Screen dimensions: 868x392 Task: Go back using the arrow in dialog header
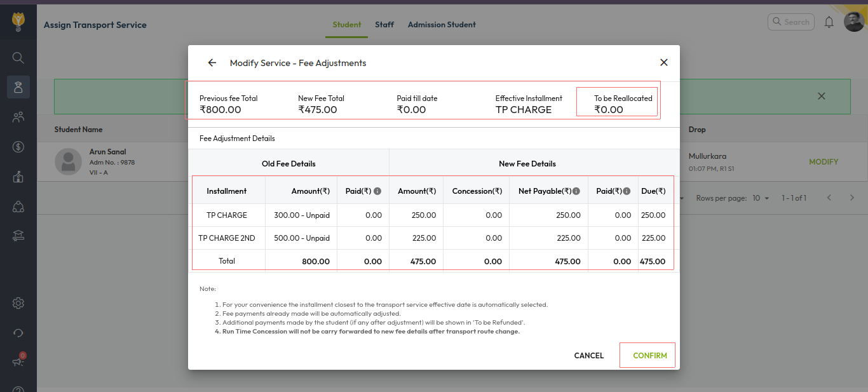click(x=212, y=63)
